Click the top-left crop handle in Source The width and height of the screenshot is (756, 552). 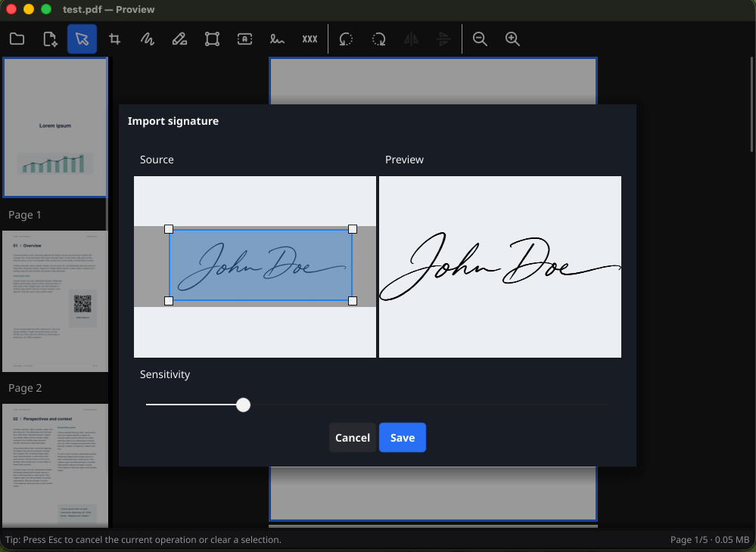pyautogui.click(x=169, y=229)
